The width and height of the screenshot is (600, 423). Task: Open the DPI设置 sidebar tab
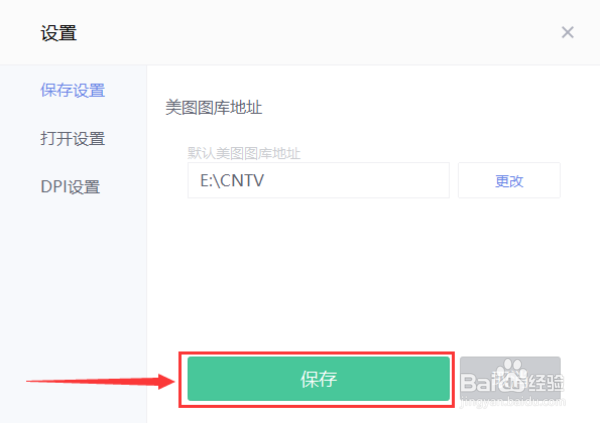pos(70,187)
